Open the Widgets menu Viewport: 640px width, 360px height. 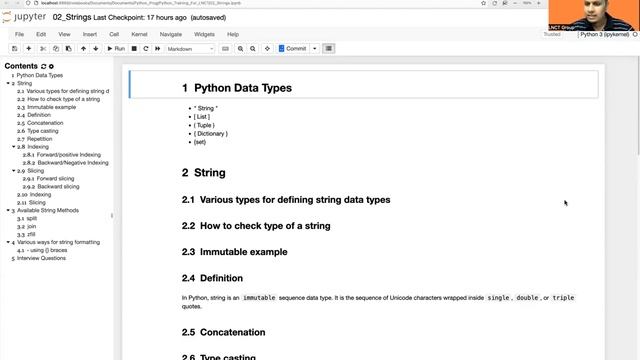point(204,34)
